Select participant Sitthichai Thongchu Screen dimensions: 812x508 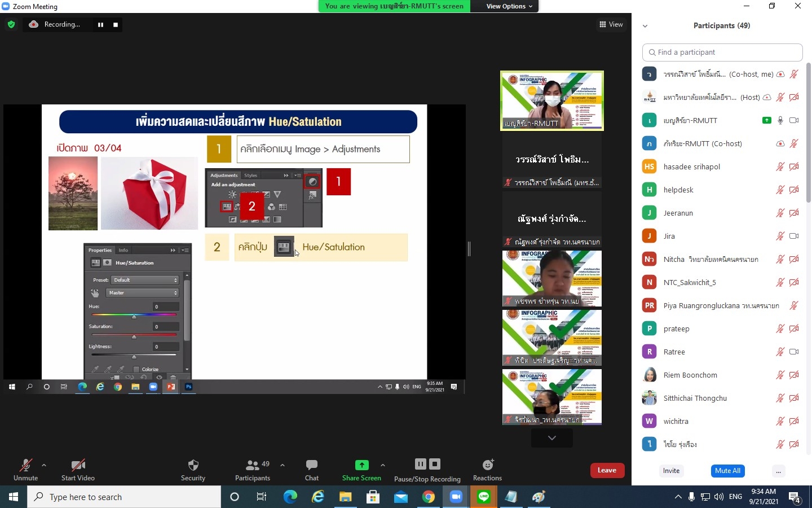coord(722,398)
